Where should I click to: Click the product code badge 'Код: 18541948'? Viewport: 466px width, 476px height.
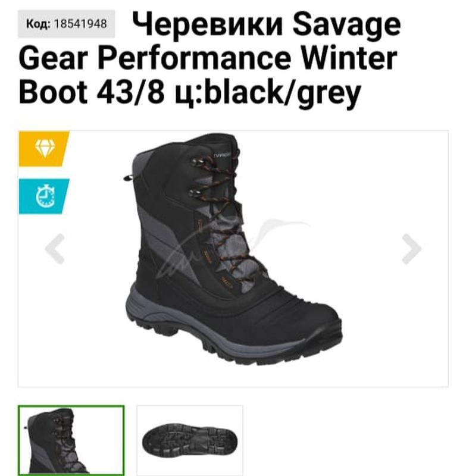coord(66,24)
